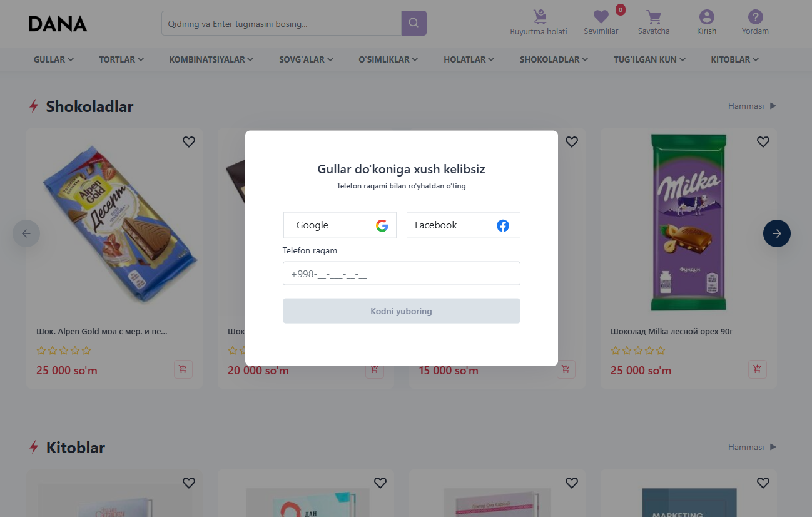Open the SHOKOLADLAR dropdown menu
Image resolution: width=812 pixels, height=517 pixels.
pos(554,59)
